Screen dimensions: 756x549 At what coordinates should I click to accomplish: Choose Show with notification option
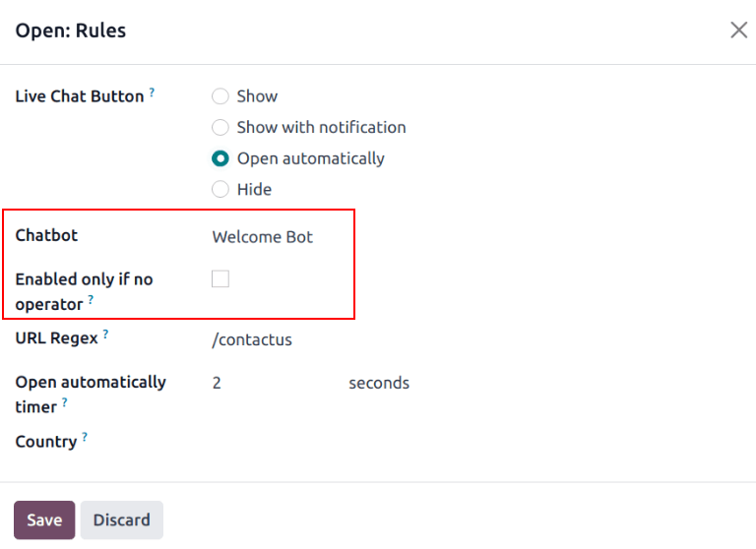(x=220, y=128)
